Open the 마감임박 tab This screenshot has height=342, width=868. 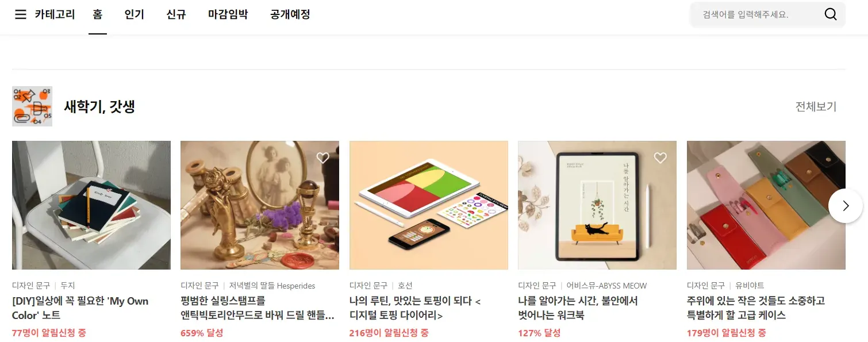point(228,14)
